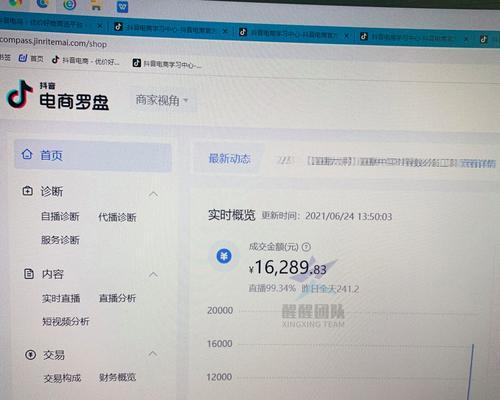This screenshot has width=500, height=400.
Task: Click the 20000 chart axis label
Action: 220,310
